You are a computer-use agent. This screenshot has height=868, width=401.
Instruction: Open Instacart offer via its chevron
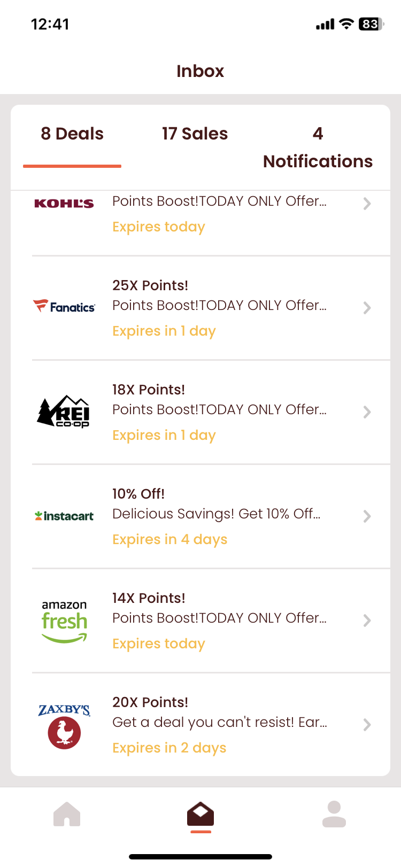(x=367, y=516)
